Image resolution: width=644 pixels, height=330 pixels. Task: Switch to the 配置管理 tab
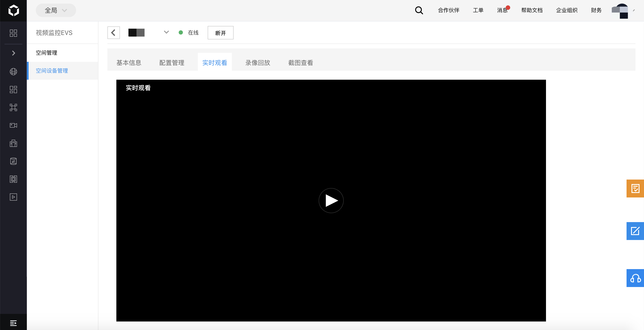[x=172, y=62]
